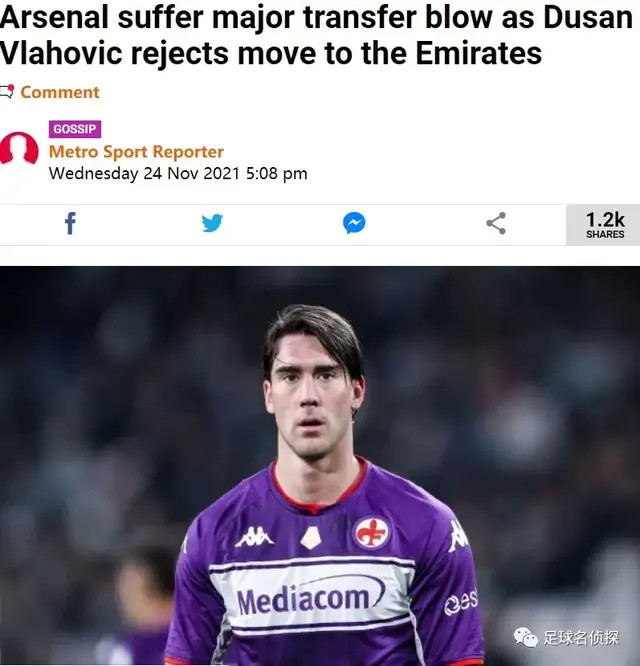Click the WeChat logo watermark
Screen dimensions: 640x666
526,638
